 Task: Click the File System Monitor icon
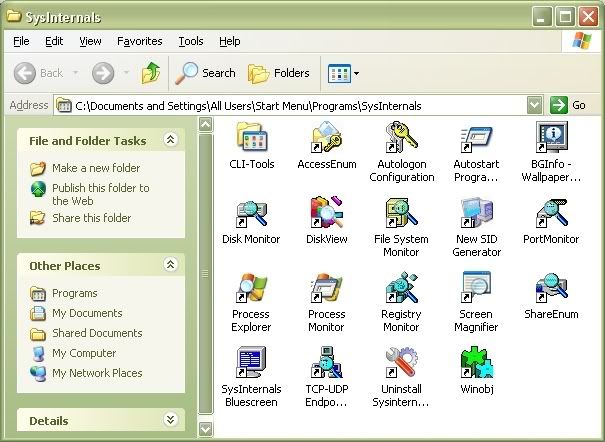pos(402,213)
